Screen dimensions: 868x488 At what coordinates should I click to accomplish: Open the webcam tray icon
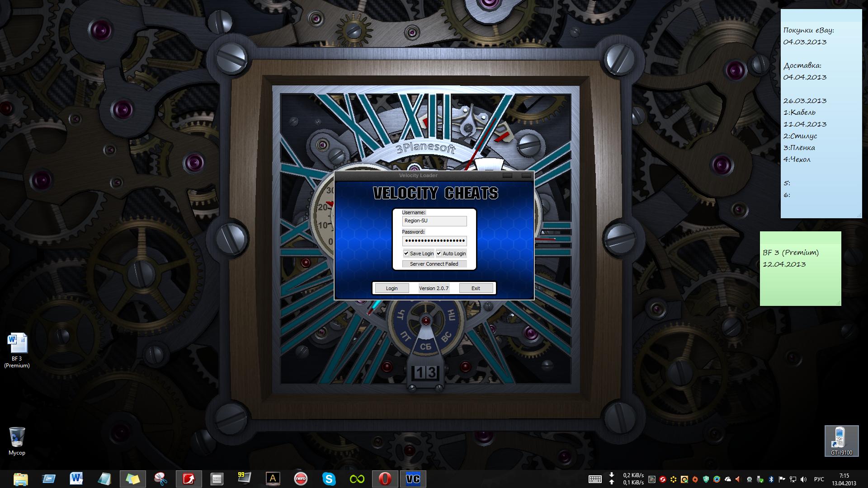click(750, 479)
